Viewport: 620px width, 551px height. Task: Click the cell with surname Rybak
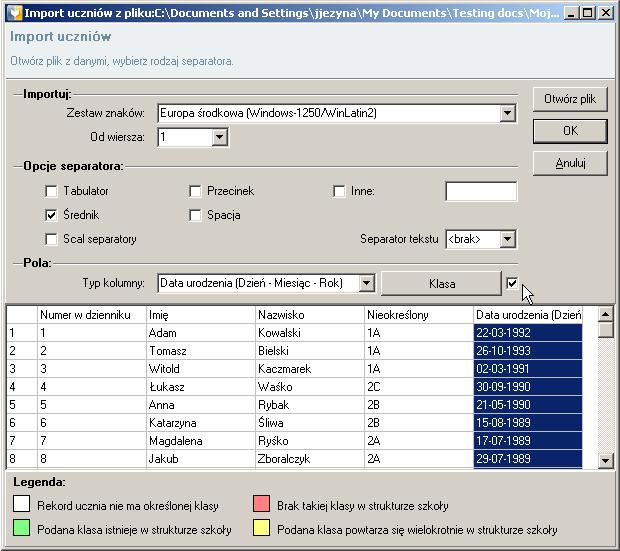(310, 405)
